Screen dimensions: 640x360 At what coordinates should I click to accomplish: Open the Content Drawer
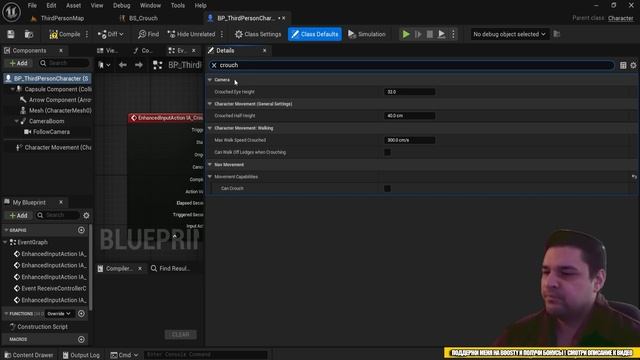29,355
